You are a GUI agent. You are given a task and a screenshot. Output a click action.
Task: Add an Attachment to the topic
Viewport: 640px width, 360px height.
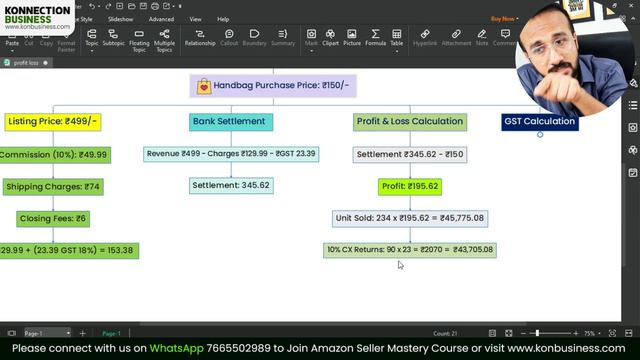(x=456, y=38)
